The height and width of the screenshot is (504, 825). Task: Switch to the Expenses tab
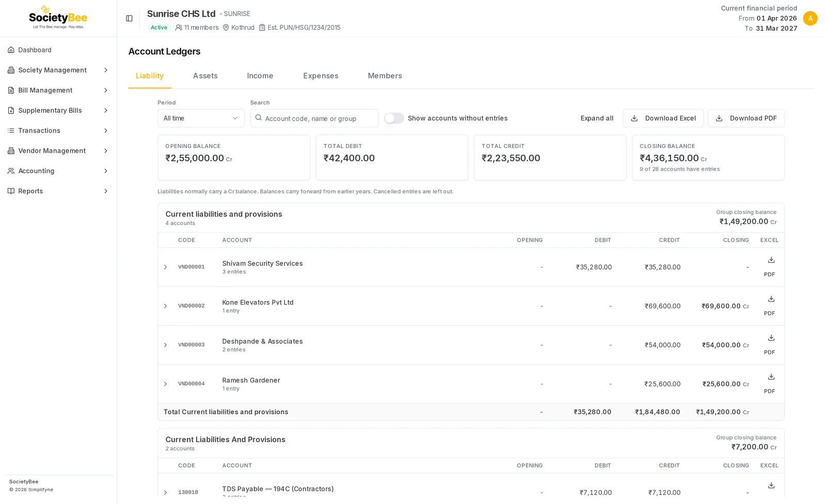pyautogui.click(x=321, y=76)
